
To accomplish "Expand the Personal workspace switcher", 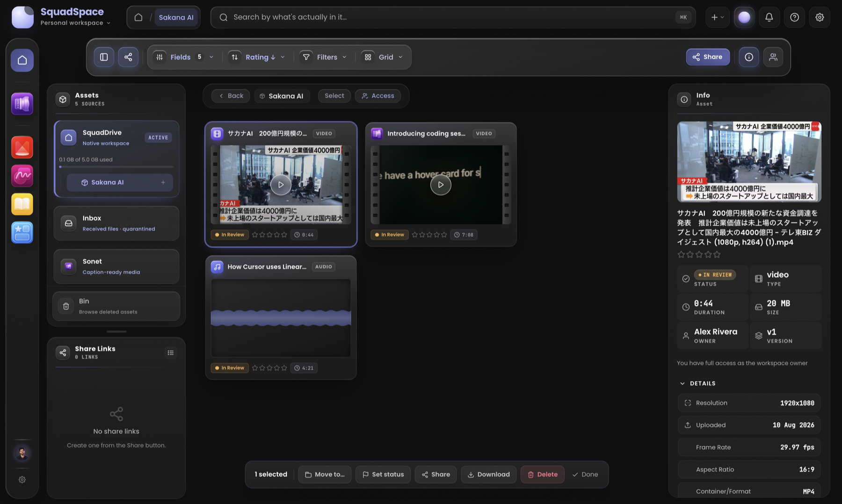I will click(x=75, y=23).
